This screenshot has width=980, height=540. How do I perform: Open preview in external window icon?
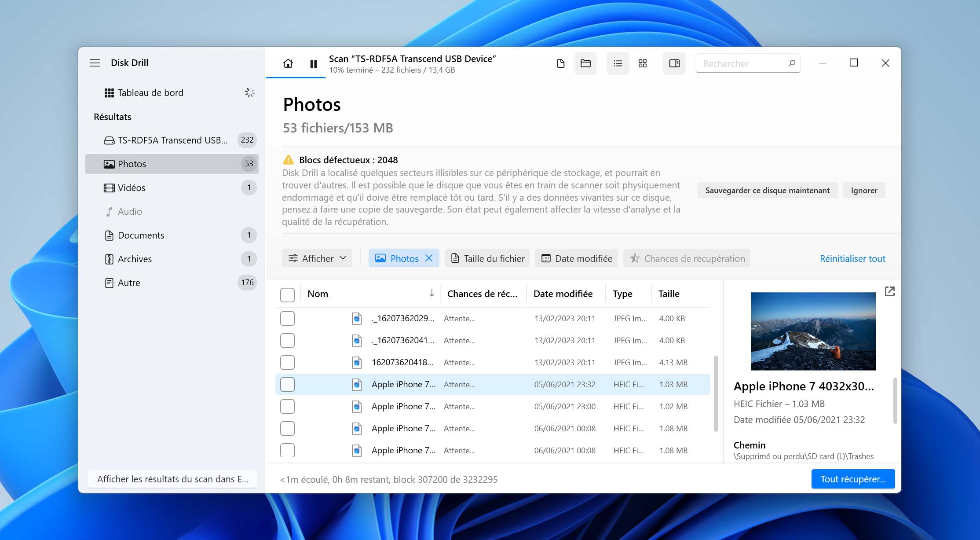[889, 291]
